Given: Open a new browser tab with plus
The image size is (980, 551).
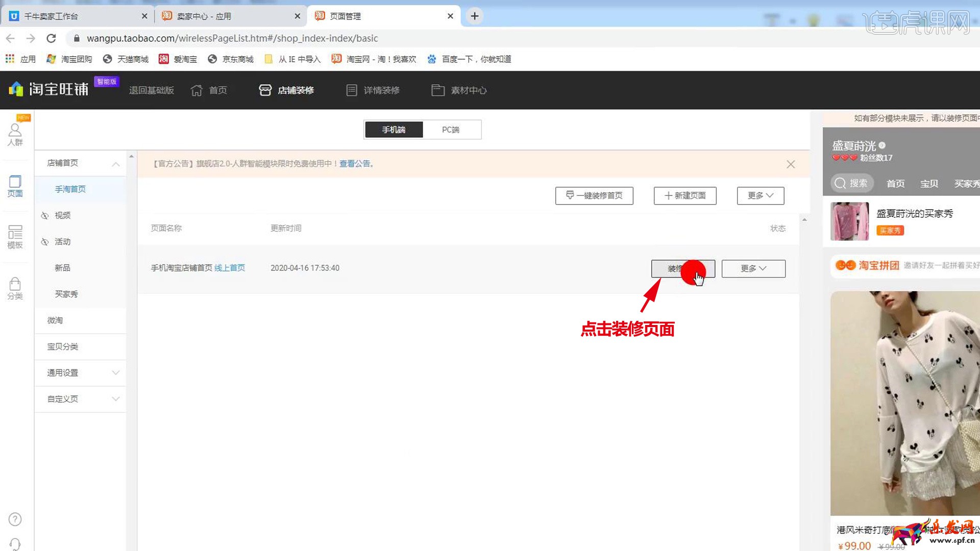Looking at the screenshot, I should click(x=474, y=16).
